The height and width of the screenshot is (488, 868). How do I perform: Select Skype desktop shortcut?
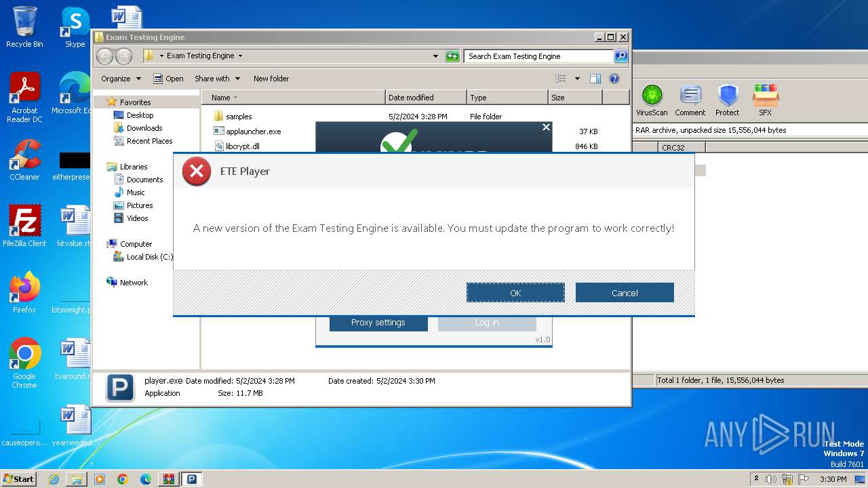point(75,27)
